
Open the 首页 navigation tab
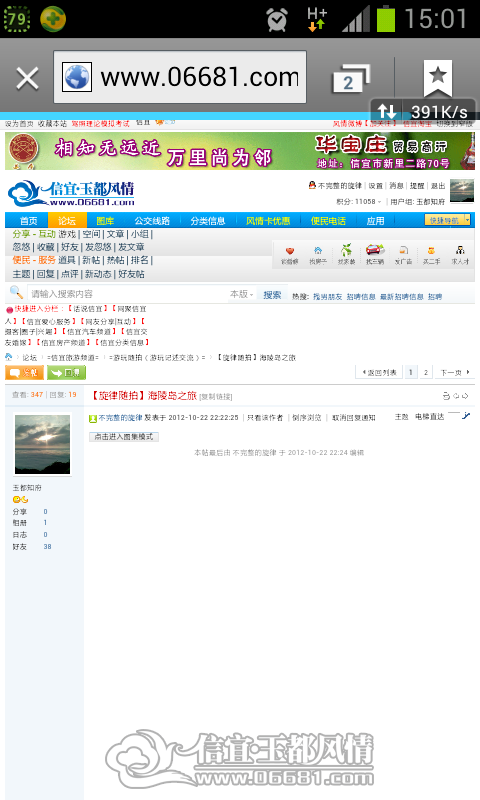[x=29, y=221]
